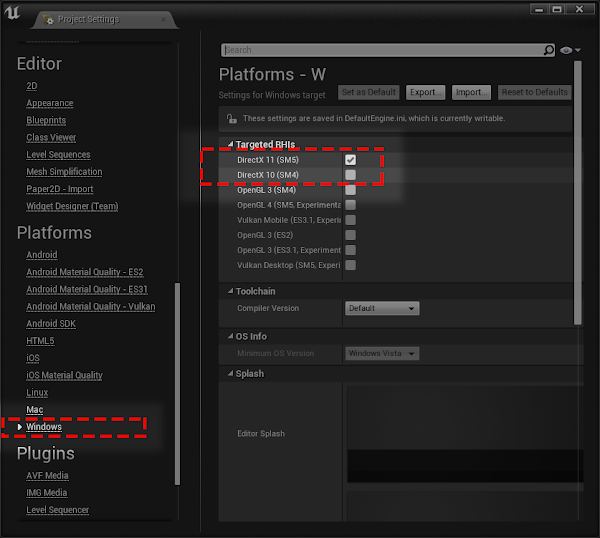Collapse the Splash section
Screen dimensions: 600x538
[230, 373]
